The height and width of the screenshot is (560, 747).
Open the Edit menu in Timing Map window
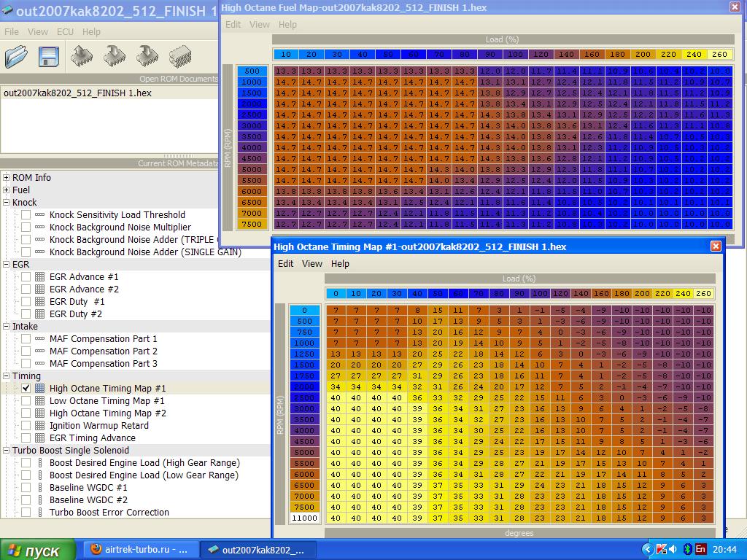pyautogui.click(x=285, y=263)
